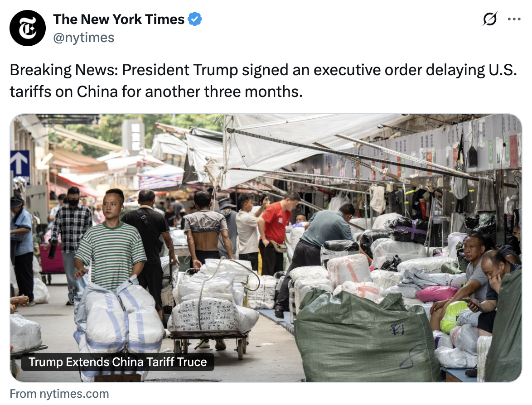The width and height of the screenshot is (532, 405).
Task: Click the blue verified checkmark badge
Action: tap(195, 19)
